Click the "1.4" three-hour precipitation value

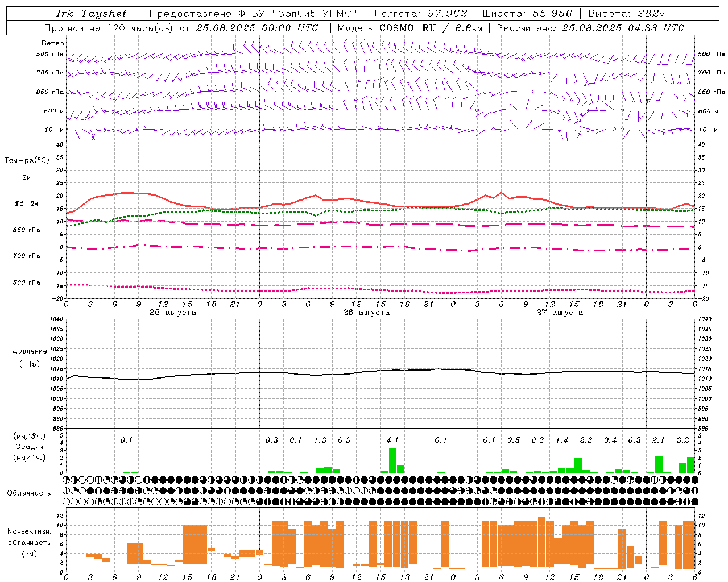point(562,440)
